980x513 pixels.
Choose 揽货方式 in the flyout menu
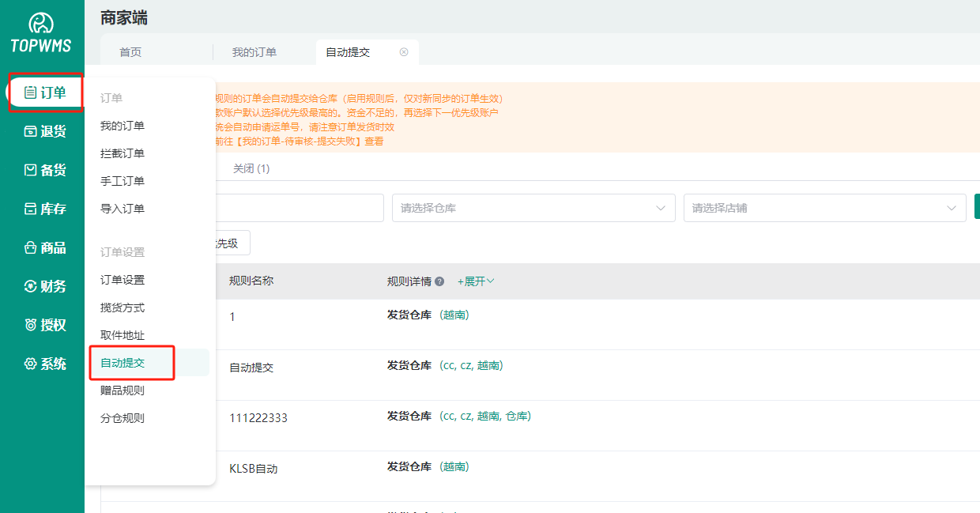(x=122, y=307)
